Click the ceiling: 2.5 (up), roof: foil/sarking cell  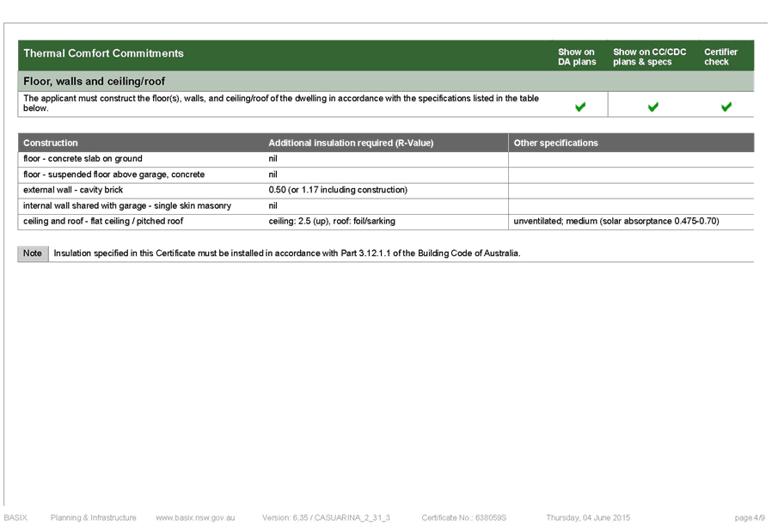(x=332, y=222)
